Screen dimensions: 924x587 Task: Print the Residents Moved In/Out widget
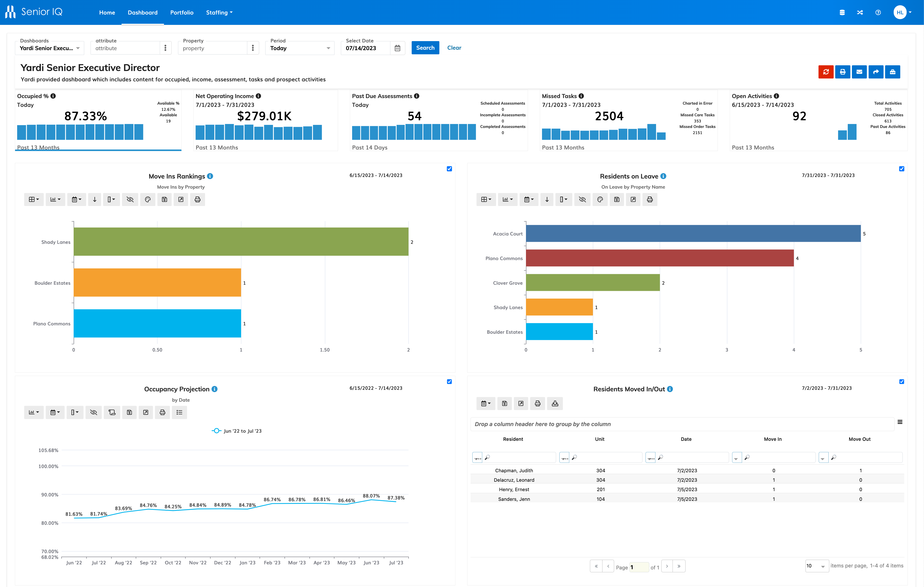coord(537,403)
